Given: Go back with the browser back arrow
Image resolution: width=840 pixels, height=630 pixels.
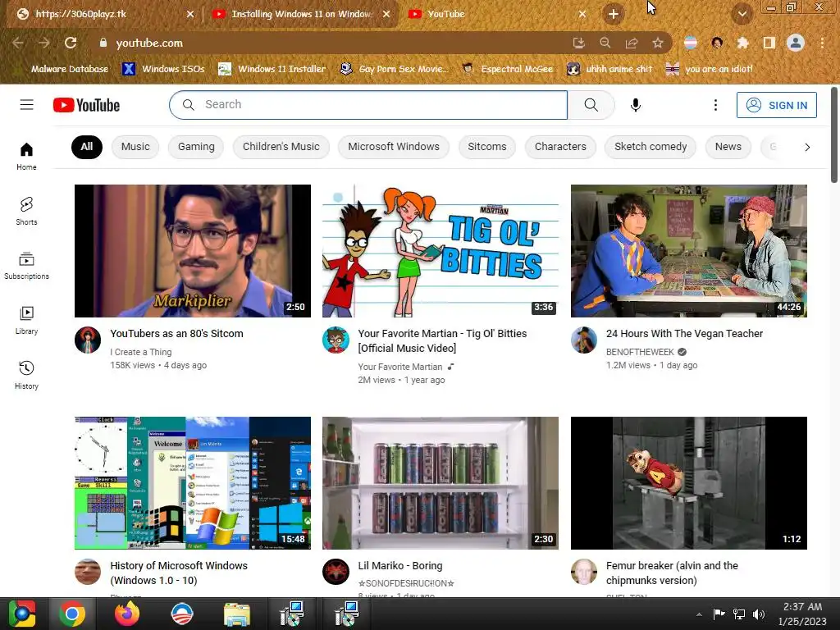Looking at the screenshot, I should point(18,43).
